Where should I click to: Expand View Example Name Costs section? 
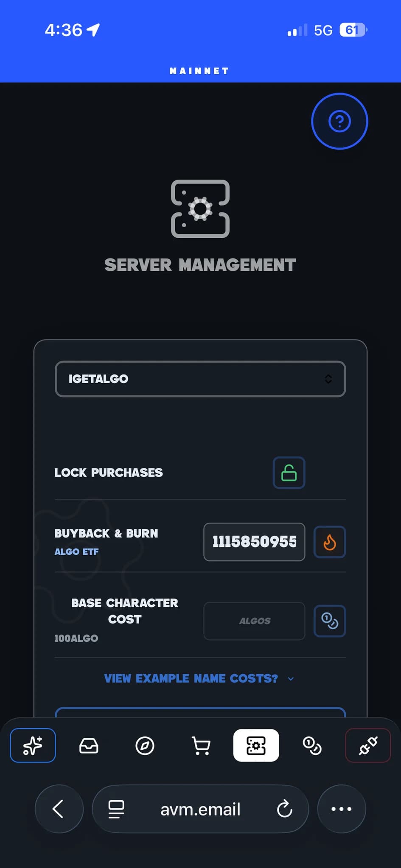click(x=191, y=679)
